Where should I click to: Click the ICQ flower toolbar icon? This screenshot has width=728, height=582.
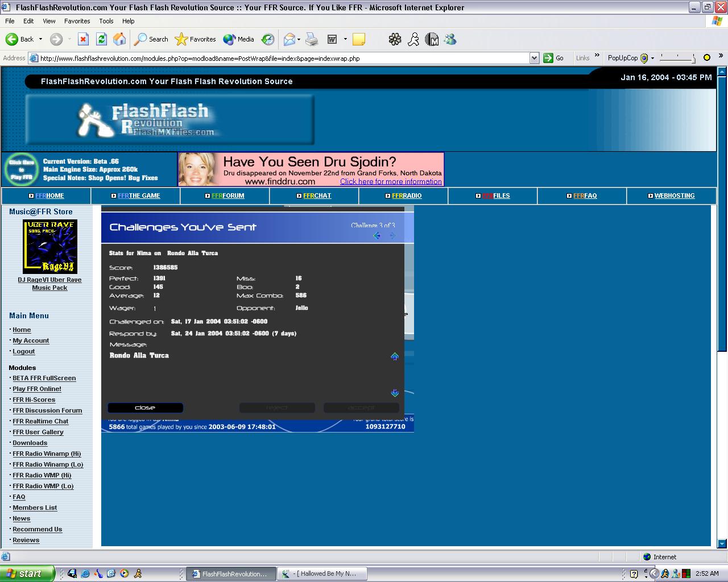[395, 39]
